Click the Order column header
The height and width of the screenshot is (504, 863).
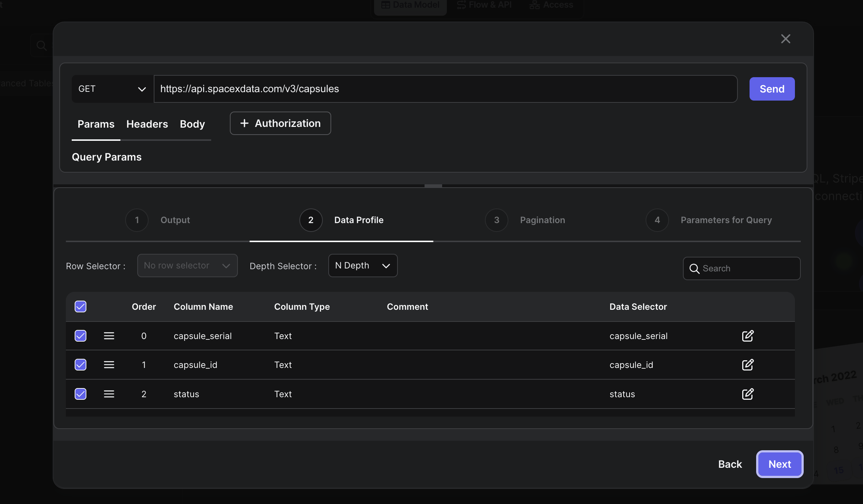(x=144, y=306)
